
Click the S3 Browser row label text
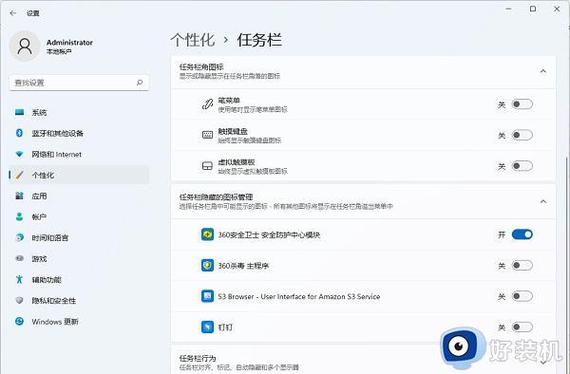pos(299,297)
